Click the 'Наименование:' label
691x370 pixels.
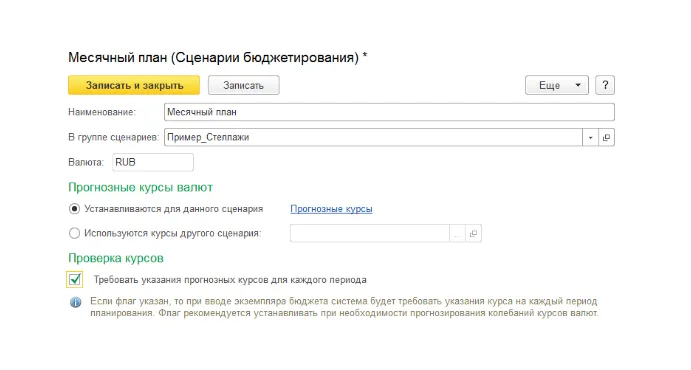click(102, 112)
